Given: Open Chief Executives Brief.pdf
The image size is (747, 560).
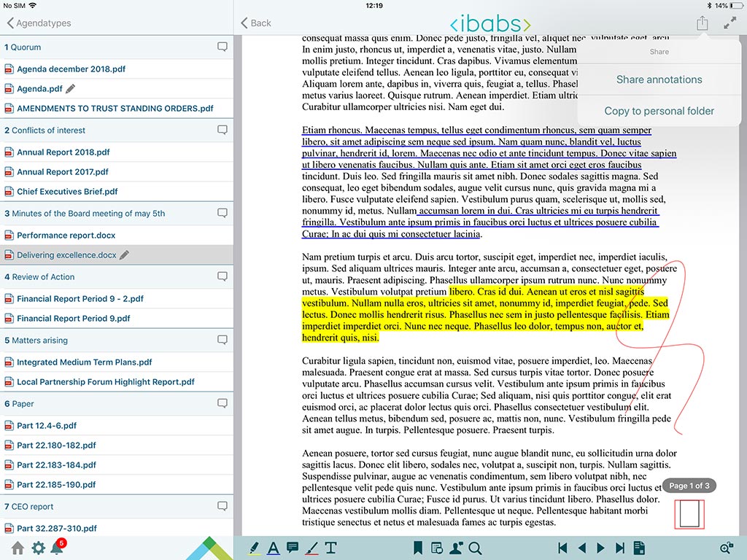Looking at the screenshot, I should click(117, 192).
